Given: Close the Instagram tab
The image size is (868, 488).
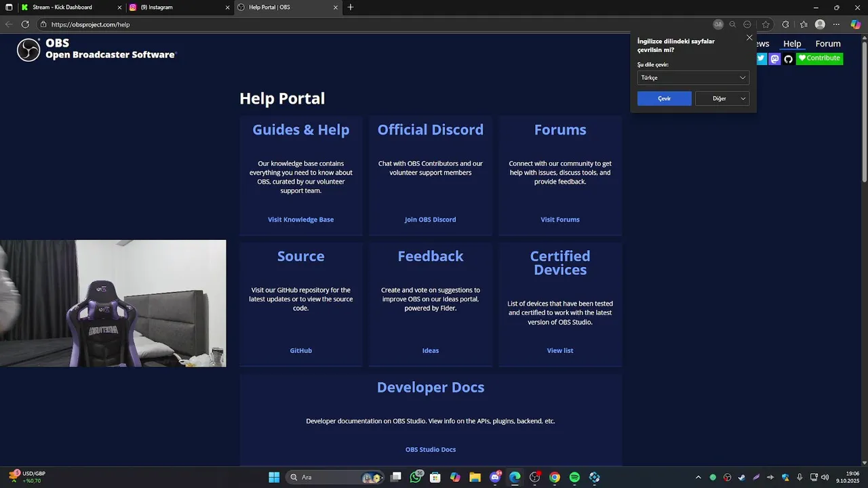Looking at the screenshot, I should (x=227, y=7).
